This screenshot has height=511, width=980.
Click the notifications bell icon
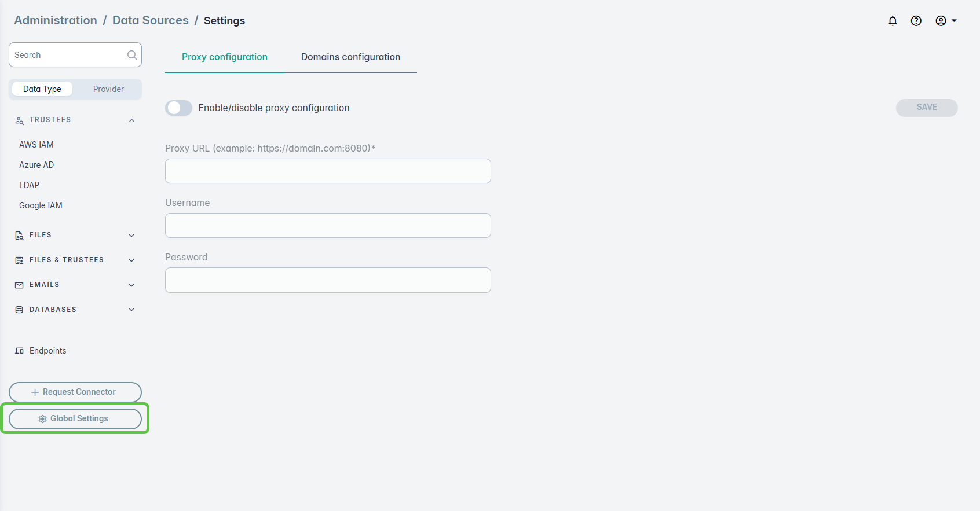[x=893, y=21]
